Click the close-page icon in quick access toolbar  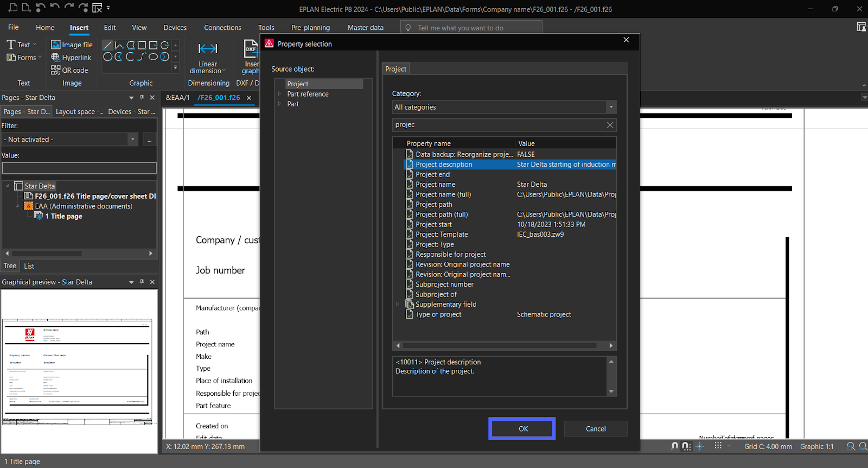[97, 8]
